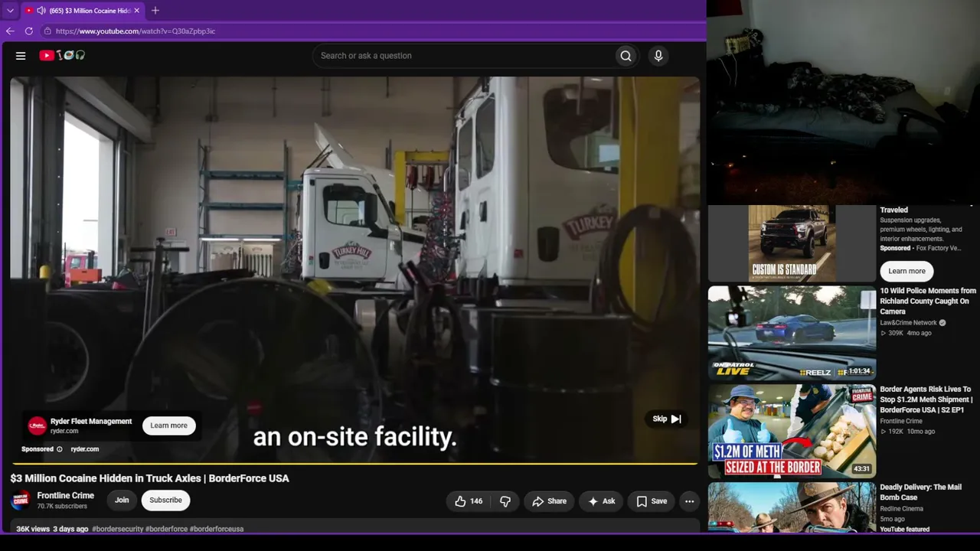
Task: Share the video
Action: pyautogui.click(x=549, y=501)
